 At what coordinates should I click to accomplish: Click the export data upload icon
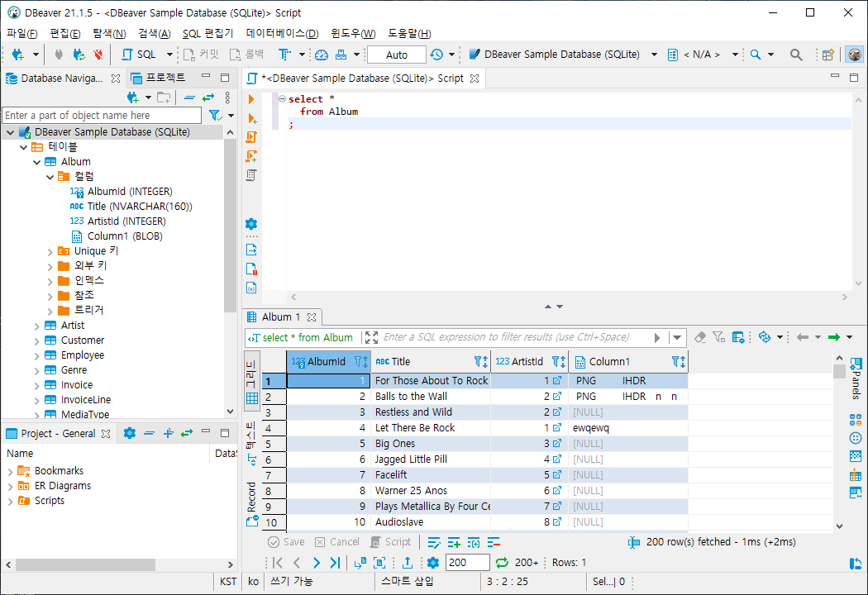click(x=408, y=562)
